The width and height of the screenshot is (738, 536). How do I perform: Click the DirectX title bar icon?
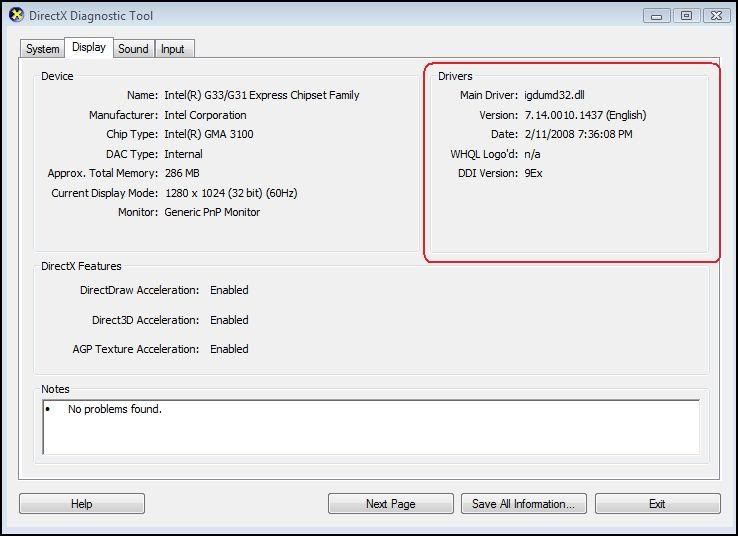pos(16,15)
